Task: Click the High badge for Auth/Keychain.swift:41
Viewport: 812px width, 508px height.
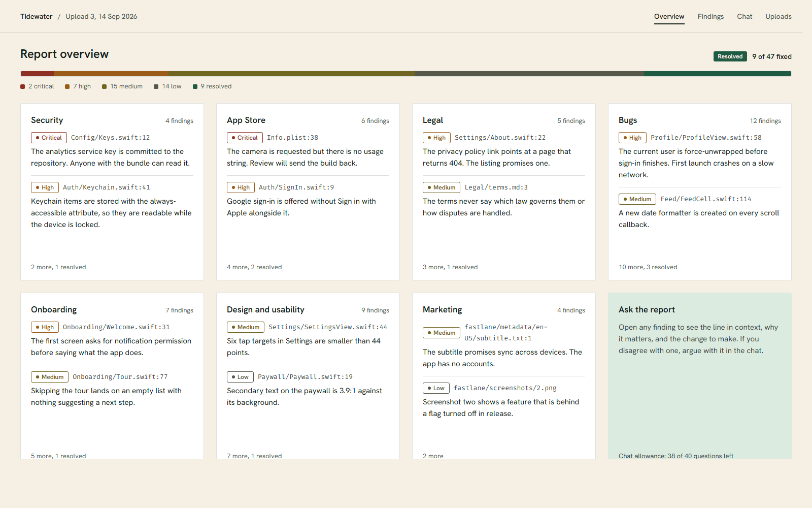Action: pos(45,187)
